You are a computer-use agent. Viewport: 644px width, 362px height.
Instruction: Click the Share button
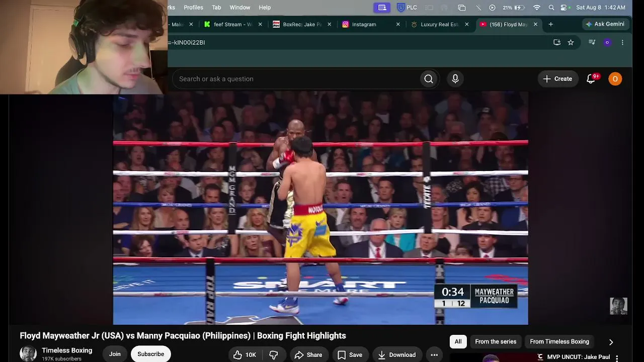click(x=308, y=355)
